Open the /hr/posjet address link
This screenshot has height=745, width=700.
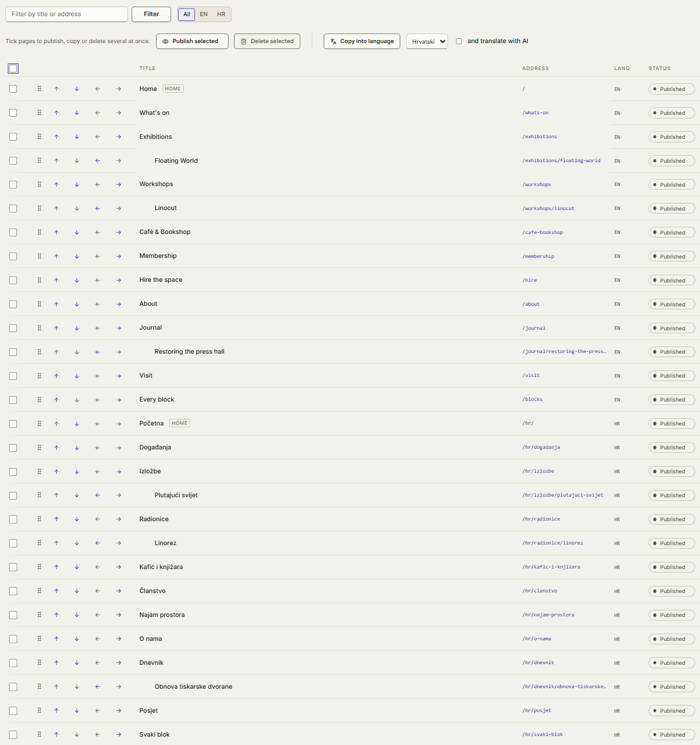[x=537, y=711]
